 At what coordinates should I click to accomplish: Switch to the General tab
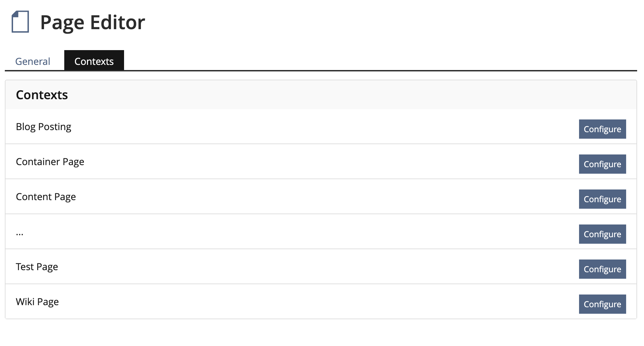(33, 61)
